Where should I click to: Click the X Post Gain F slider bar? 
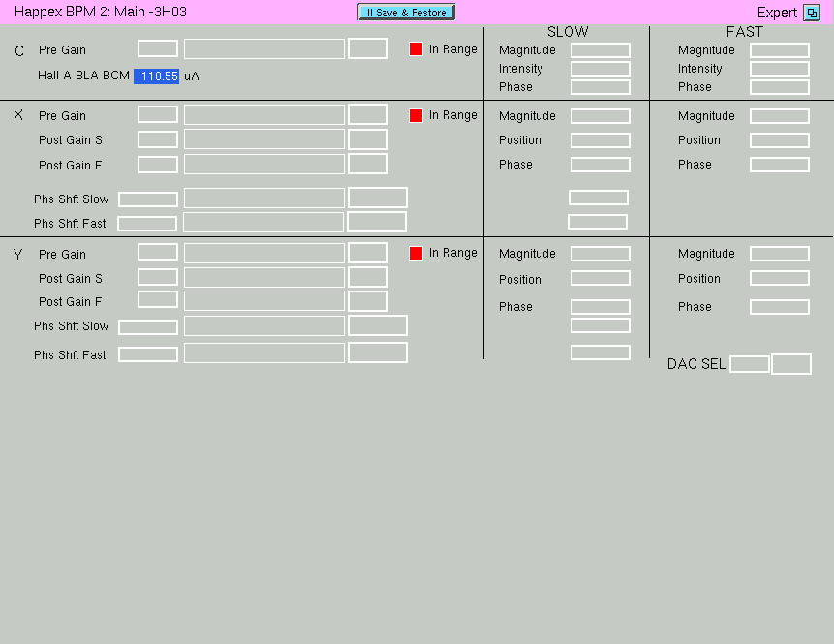(264, 164)
